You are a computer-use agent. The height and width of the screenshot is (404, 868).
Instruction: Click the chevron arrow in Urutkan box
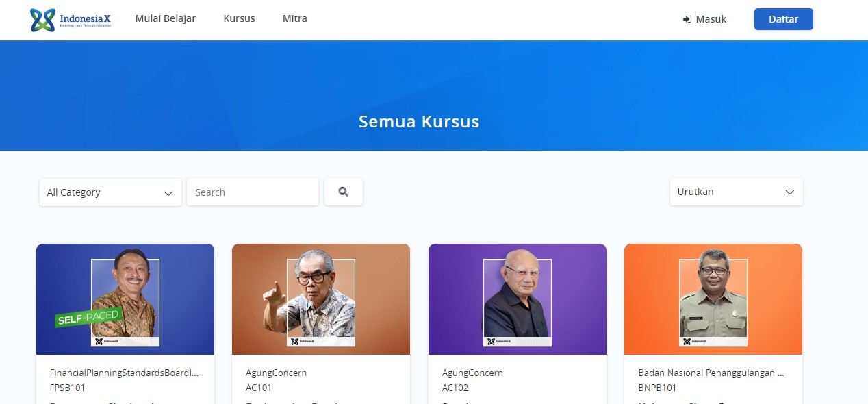(790, 192)
